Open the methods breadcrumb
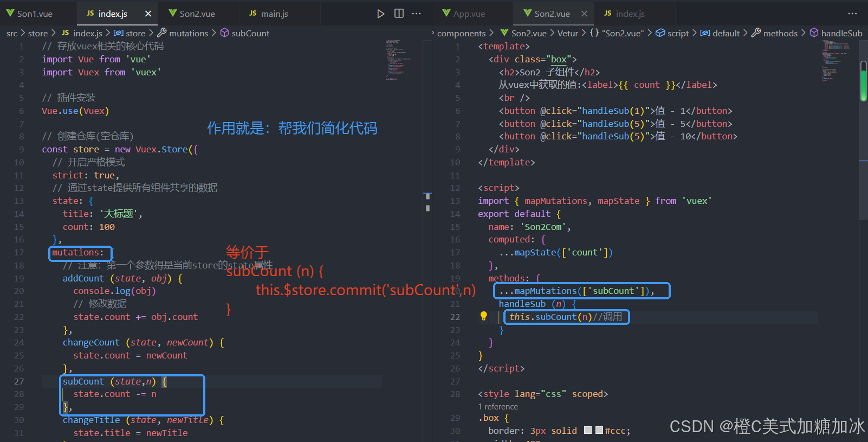 (x=775, y=33)
